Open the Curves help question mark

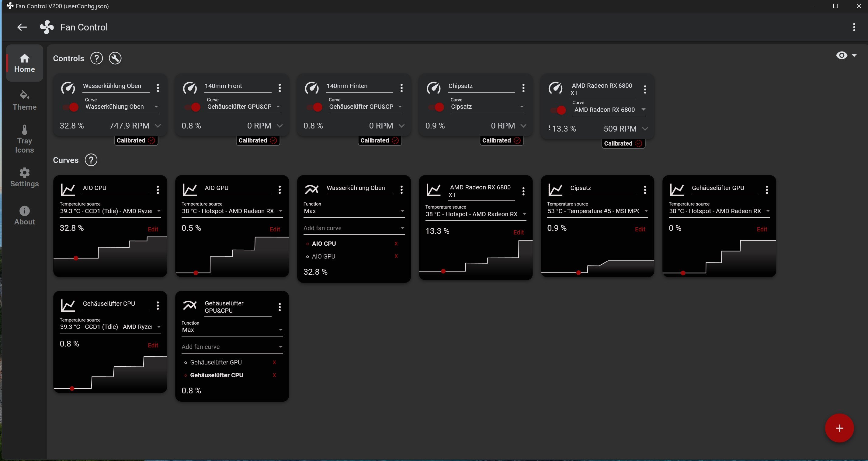click(91, 160)
